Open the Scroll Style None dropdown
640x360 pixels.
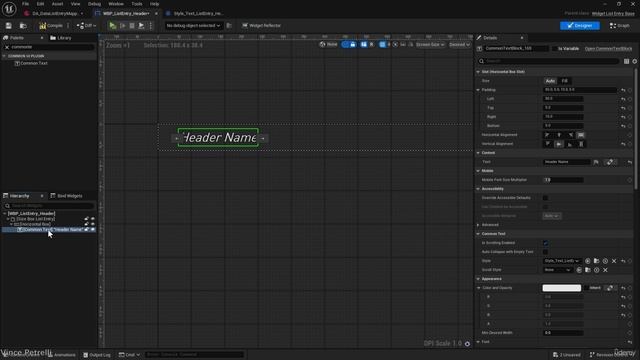[557, 270]
